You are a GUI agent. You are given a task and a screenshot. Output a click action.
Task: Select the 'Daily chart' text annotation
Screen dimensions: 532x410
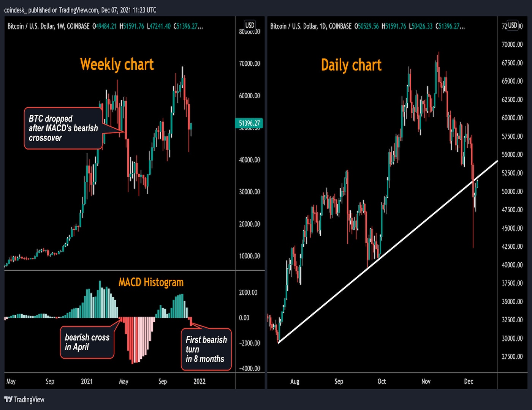(351, 65)
